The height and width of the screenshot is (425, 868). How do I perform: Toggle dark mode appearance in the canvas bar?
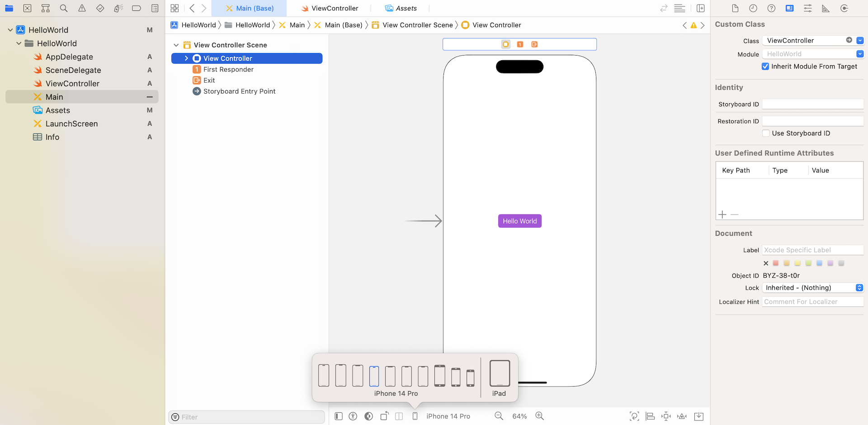(368, 416)
